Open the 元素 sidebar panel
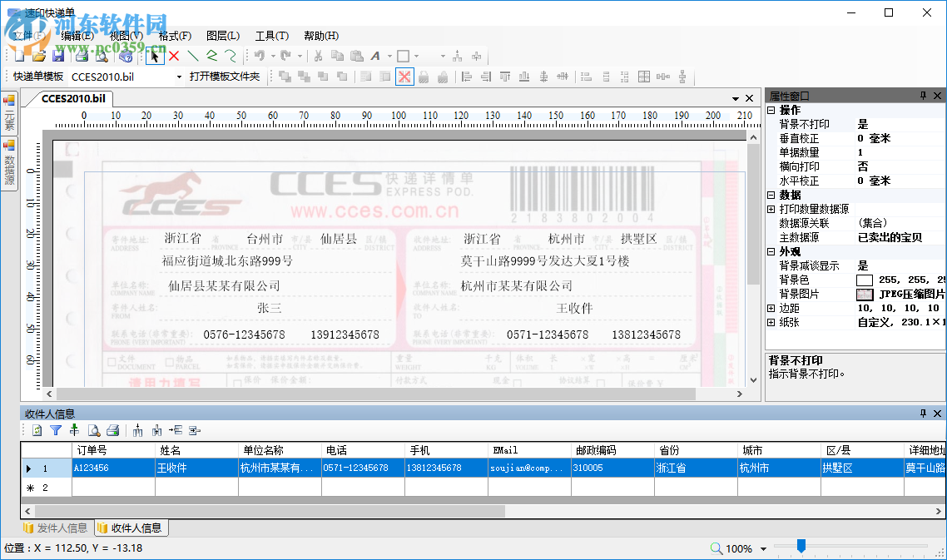The width and height of the screenshot is (947, 560). tap(8, 113)
